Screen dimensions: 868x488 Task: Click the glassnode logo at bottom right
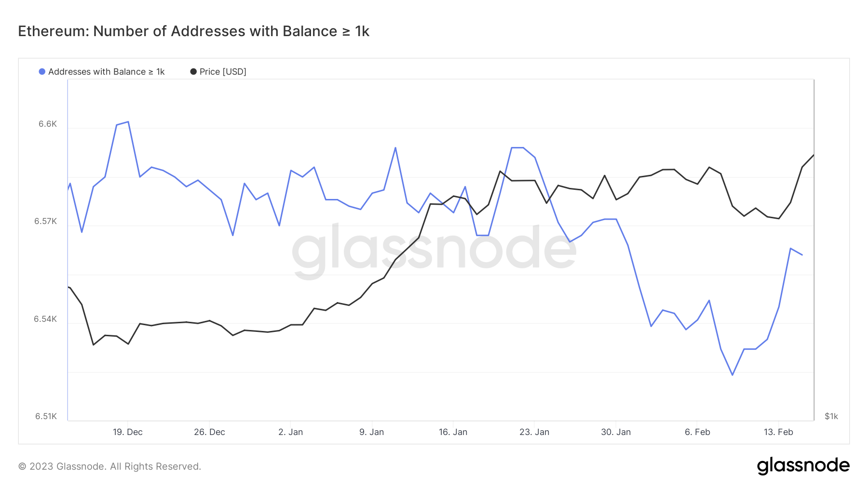[803, 466]
